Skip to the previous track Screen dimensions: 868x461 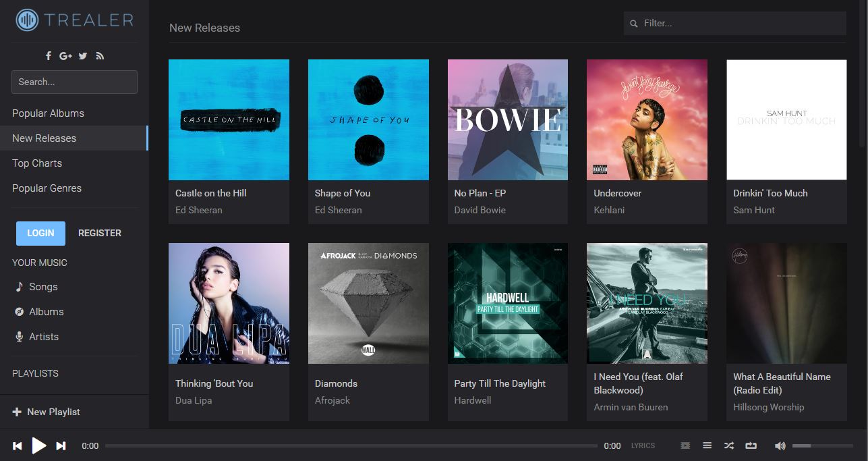(18, 445)
